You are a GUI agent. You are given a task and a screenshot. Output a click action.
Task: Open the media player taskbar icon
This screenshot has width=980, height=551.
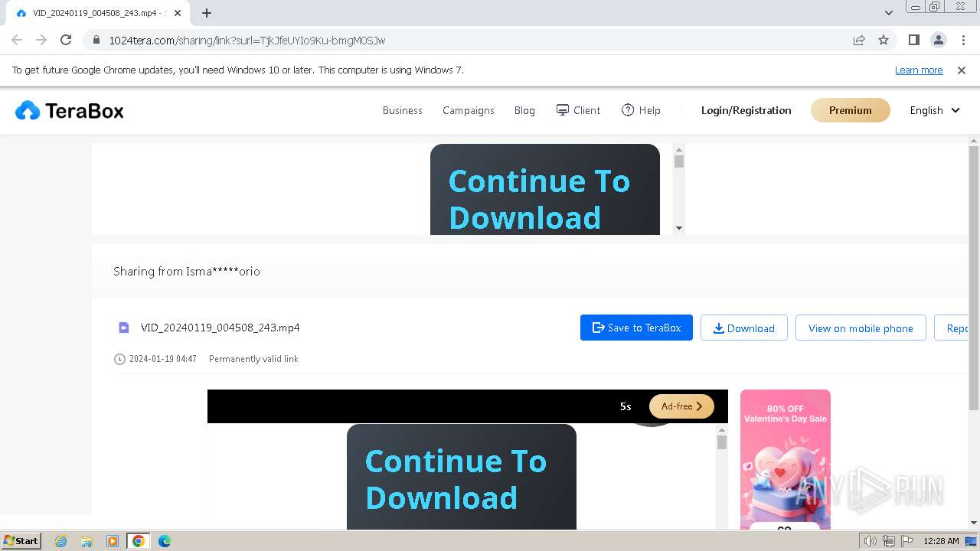point(113,541)
